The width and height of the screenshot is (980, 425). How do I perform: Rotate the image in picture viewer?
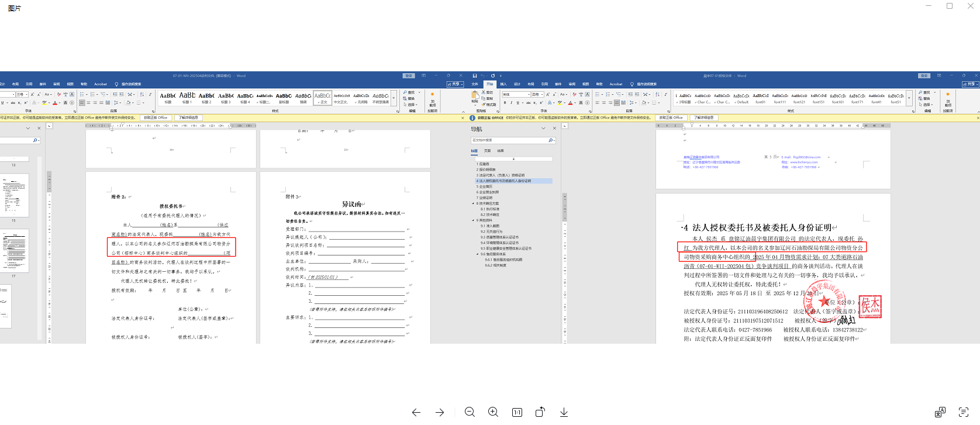point(540,412)
